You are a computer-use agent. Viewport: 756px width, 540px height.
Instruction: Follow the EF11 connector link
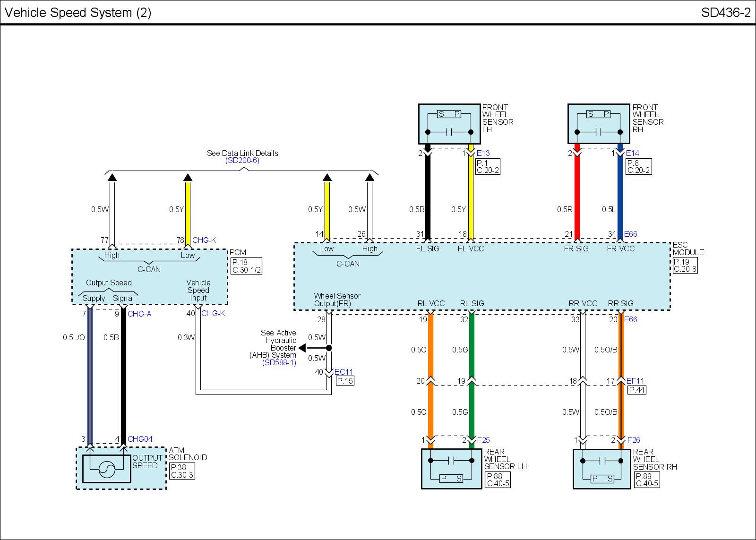(x=635, y=381)
